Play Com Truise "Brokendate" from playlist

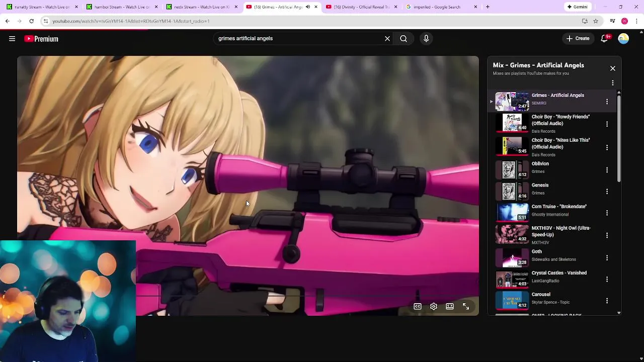point(559,207)
